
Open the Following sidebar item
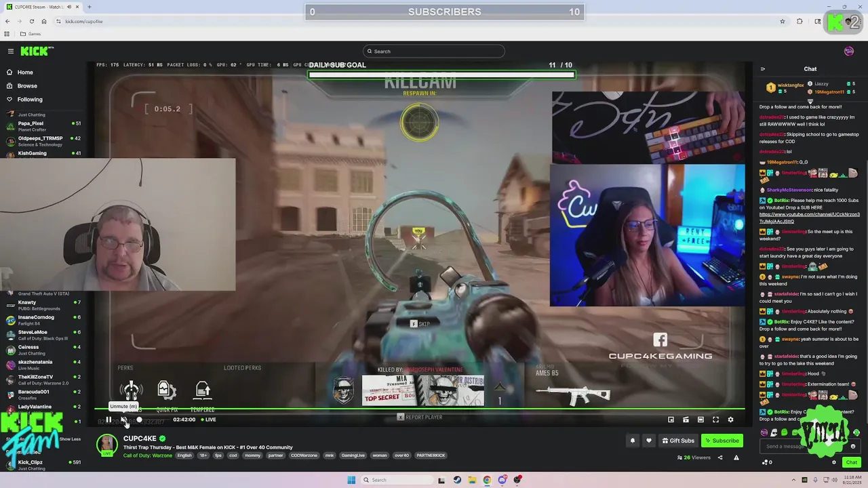(x=30, y=100)
